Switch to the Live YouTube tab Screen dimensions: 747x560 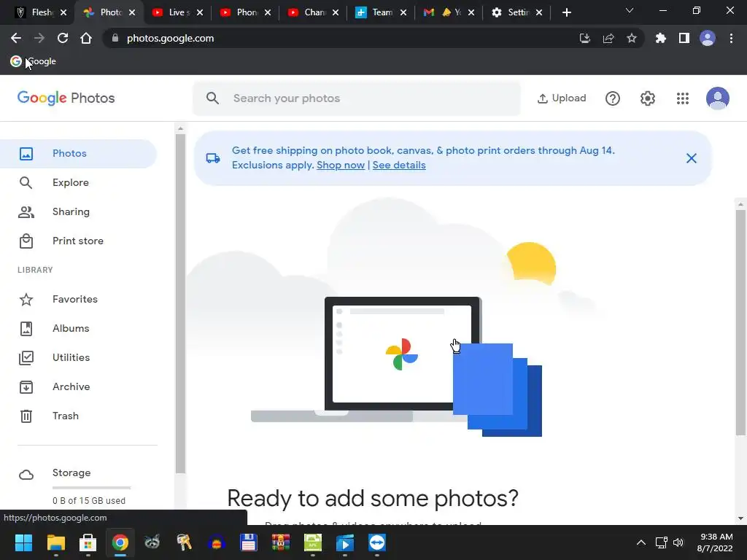[177, 12]
